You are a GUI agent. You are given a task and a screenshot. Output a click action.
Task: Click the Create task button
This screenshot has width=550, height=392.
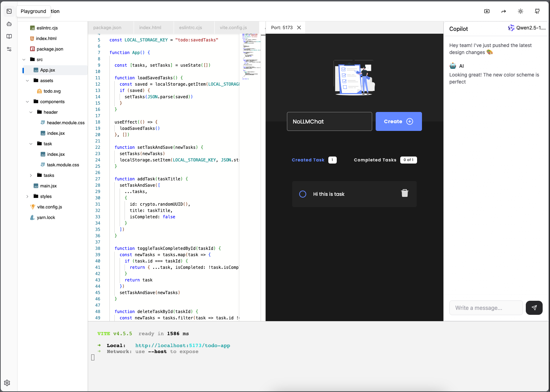[399, 121]
